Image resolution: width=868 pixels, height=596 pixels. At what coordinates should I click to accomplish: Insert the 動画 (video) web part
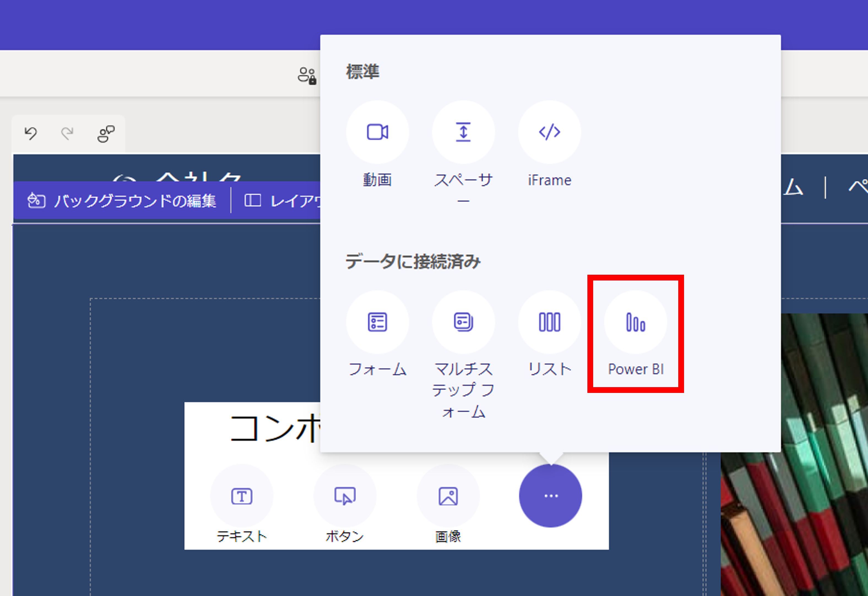pyautogui.click(x=378, y=132)
